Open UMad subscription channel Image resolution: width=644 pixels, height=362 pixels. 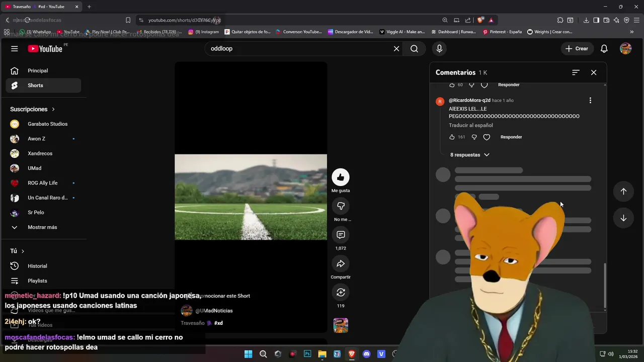tap(43, 168)
